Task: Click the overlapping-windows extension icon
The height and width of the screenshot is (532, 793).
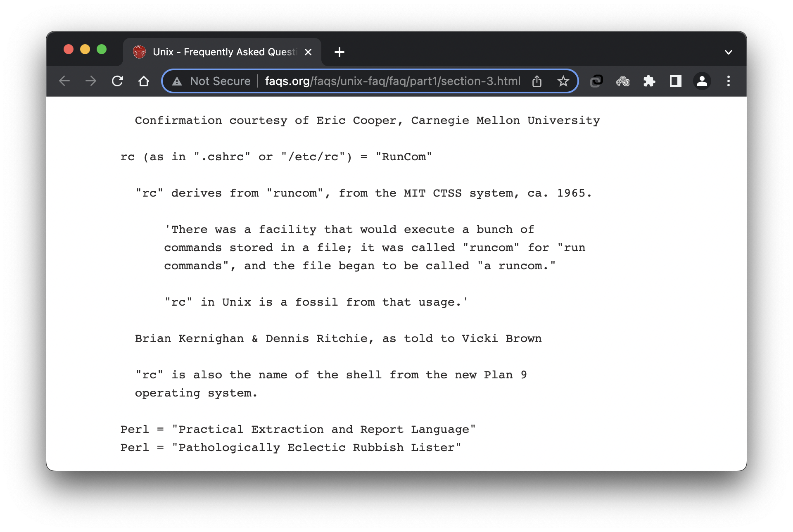Action: click(x=596, y=81)
